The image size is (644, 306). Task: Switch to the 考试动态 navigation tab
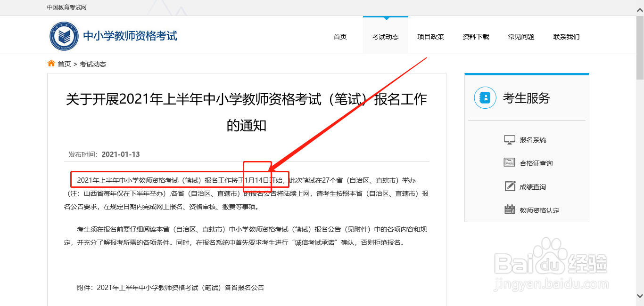[x=385, y=36]
